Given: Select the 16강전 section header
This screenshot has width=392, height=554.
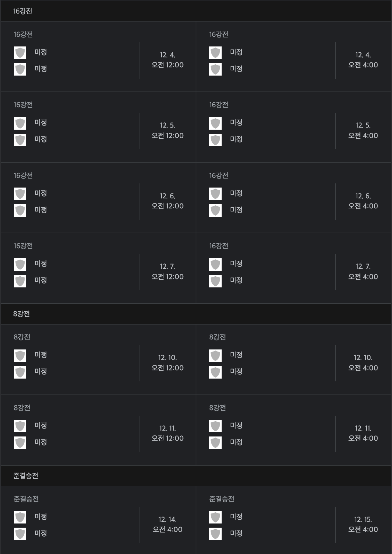Looking at the screenshot, I should tap(196, 11).
